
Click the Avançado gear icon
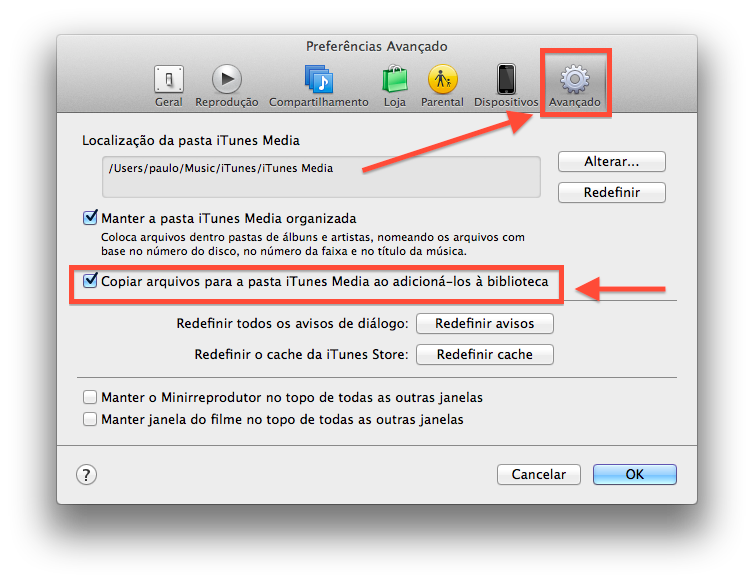[x=575, y=80]
